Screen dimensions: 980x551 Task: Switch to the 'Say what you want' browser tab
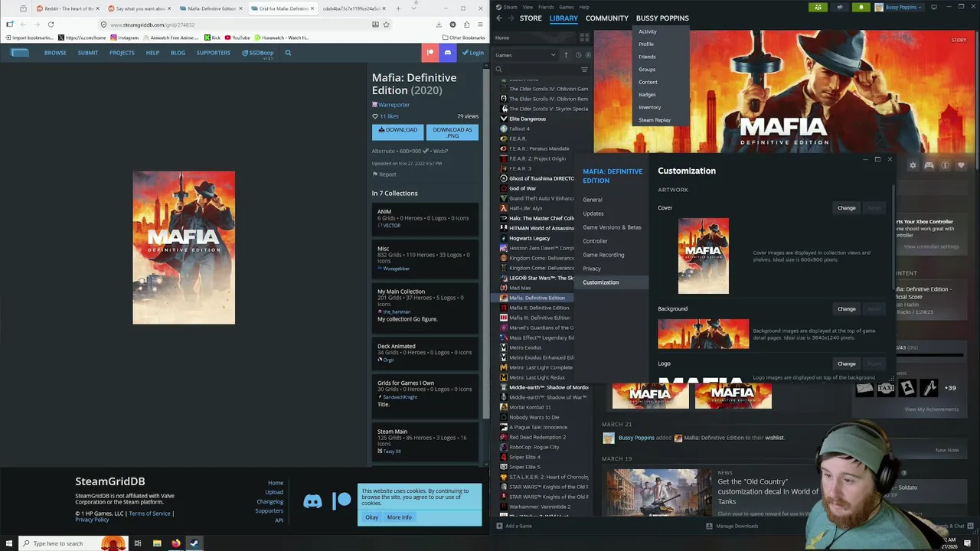139,8
